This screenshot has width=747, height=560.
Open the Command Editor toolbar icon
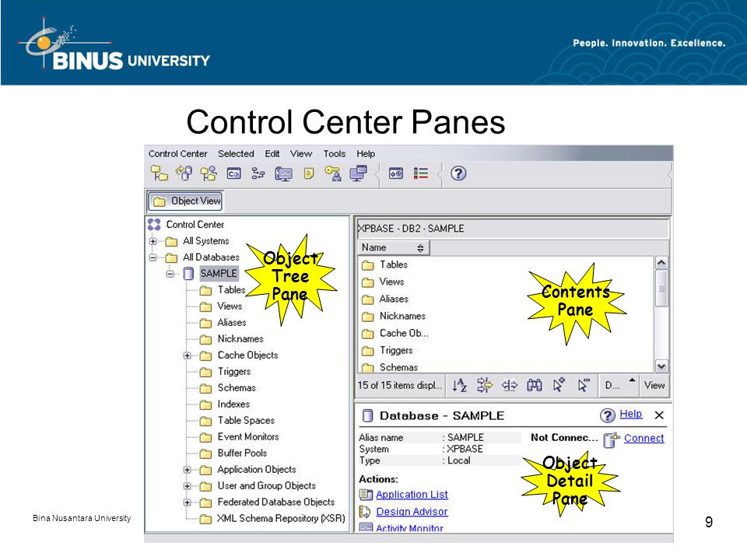(x=233, y=173)
